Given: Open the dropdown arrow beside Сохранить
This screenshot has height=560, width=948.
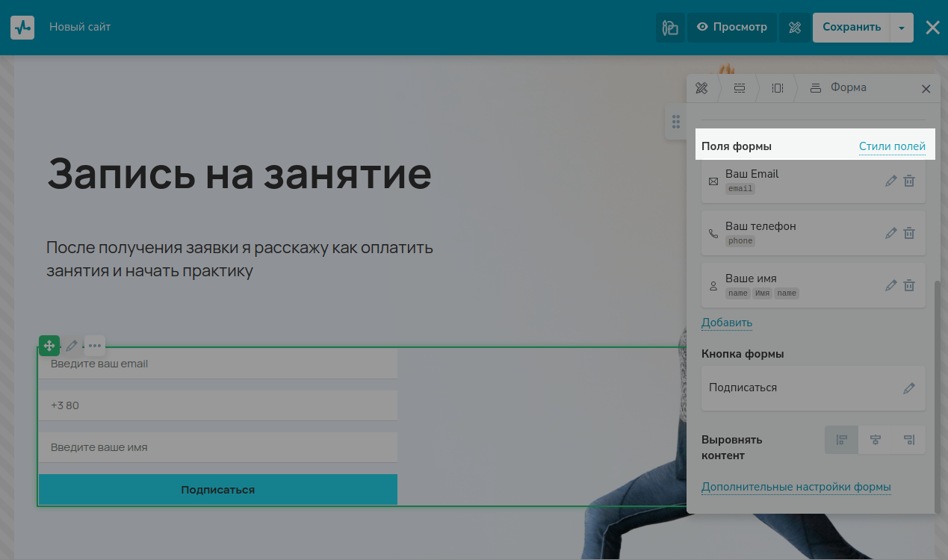Looking at the screenshot, I should pyautogui.click(x=902, y=28).
